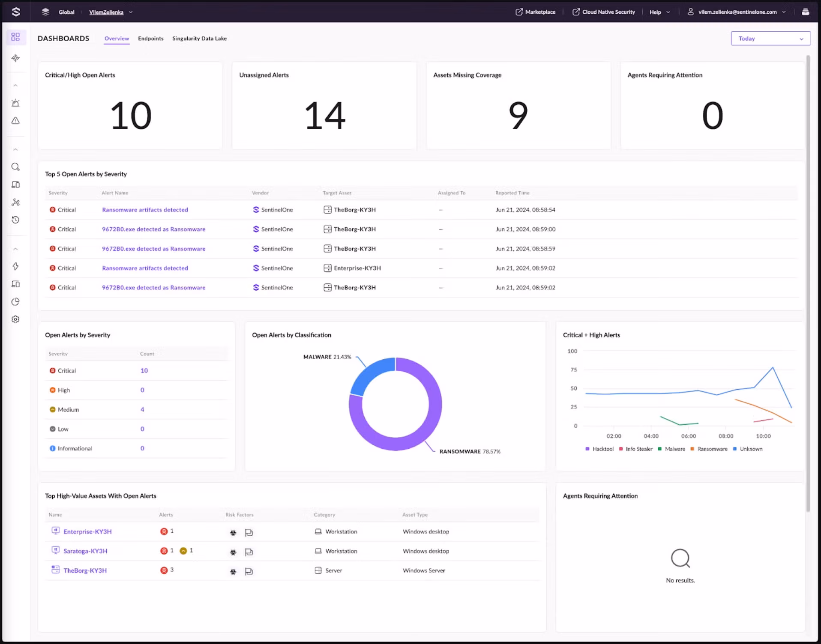Click the Unassigned Alerts count 14
The height and width of the screenshot is (644, 821).
(x=324, y=116)
